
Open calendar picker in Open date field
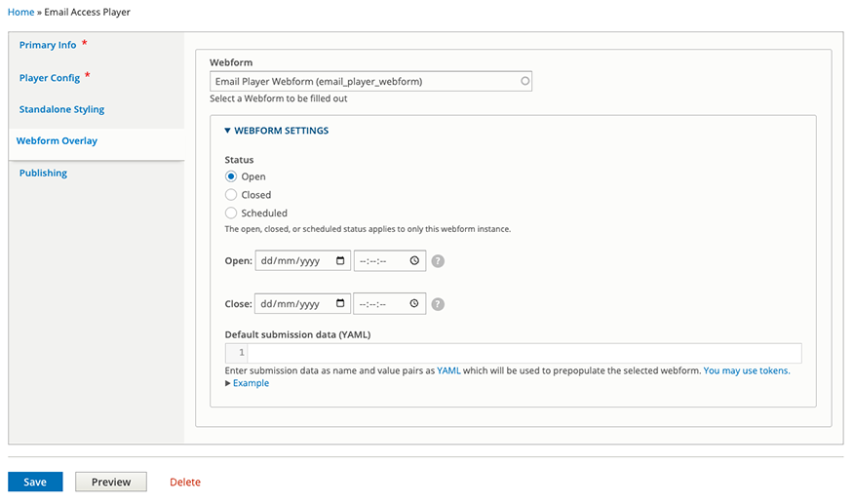340,260
